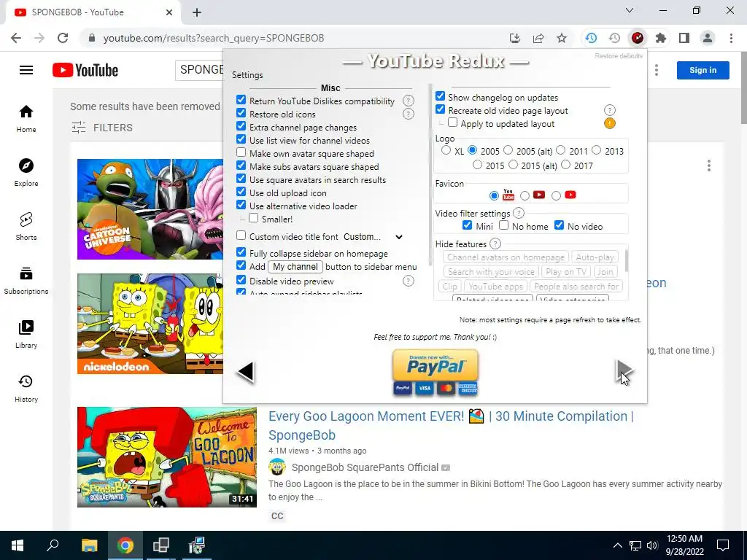Go to next Redux settings page arrow
The width and height of the screenshot is (747, 560).
pos(623,372)
